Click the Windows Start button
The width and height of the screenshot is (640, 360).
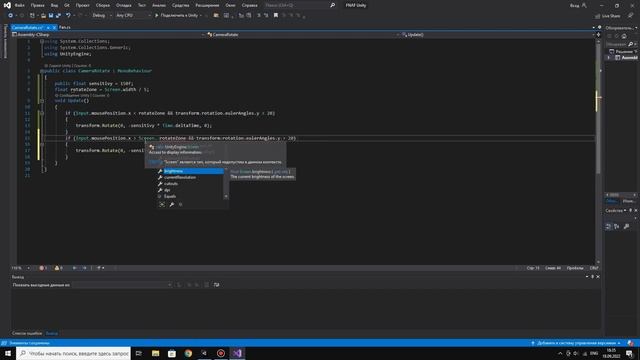(8, 353)
